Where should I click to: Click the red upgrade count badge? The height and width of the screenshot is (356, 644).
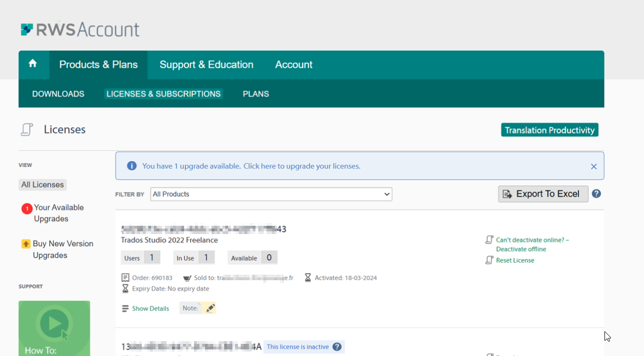(x=27, y=209)
